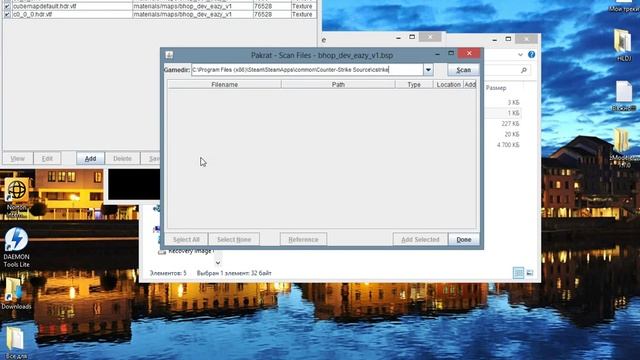640x360 pixels.
Task: Select the cubemapdefault.hdr.vtf filename cell
Action: pos(71,7)
